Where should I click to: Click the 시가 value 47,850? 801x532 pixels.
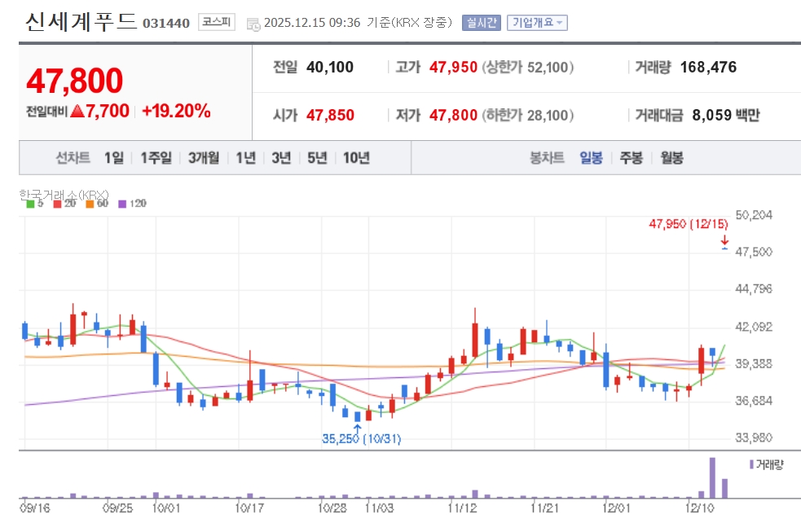(330, 115)
